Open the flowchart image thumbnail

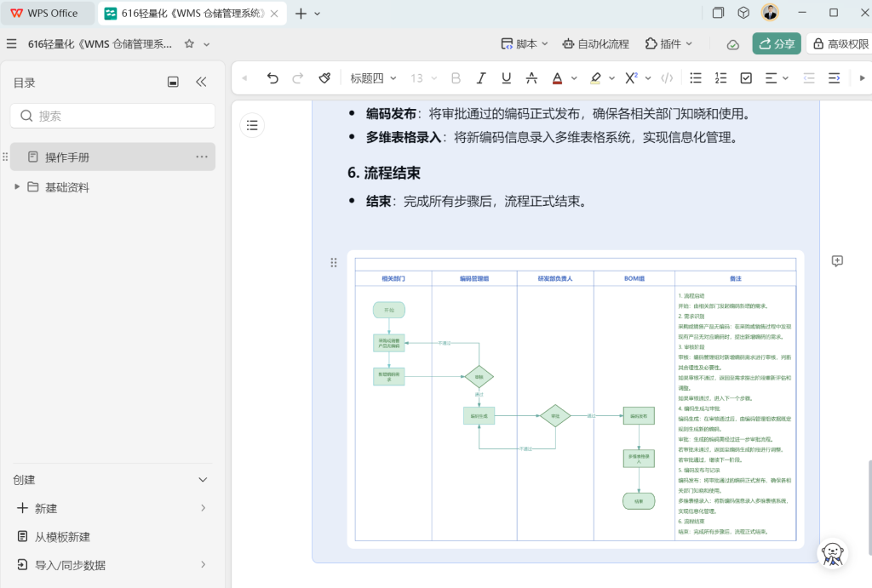coord(576,399)
